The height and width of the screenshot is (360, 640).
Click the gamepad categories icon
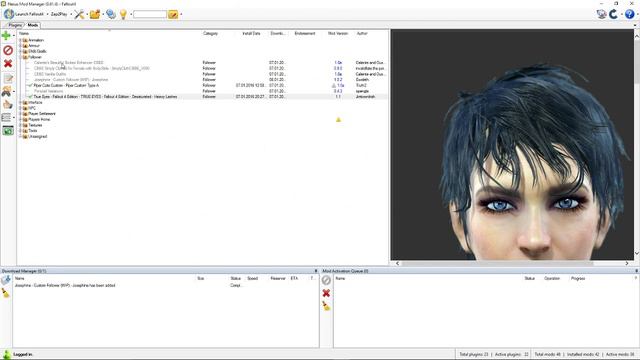pos(6,91)
